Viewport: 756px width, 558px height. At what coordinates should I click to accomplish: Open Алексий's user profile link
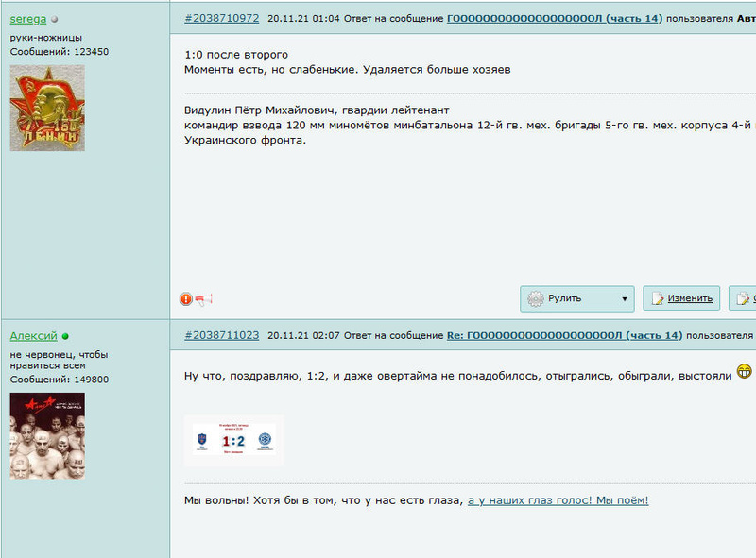tap(33, 336)
